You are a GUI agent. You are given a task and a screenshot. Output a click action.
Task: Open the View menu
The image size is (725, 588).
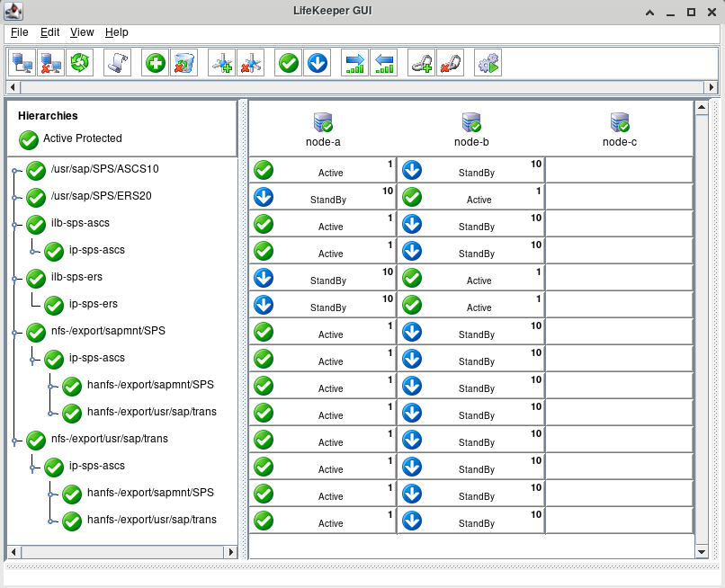point(82,32)
